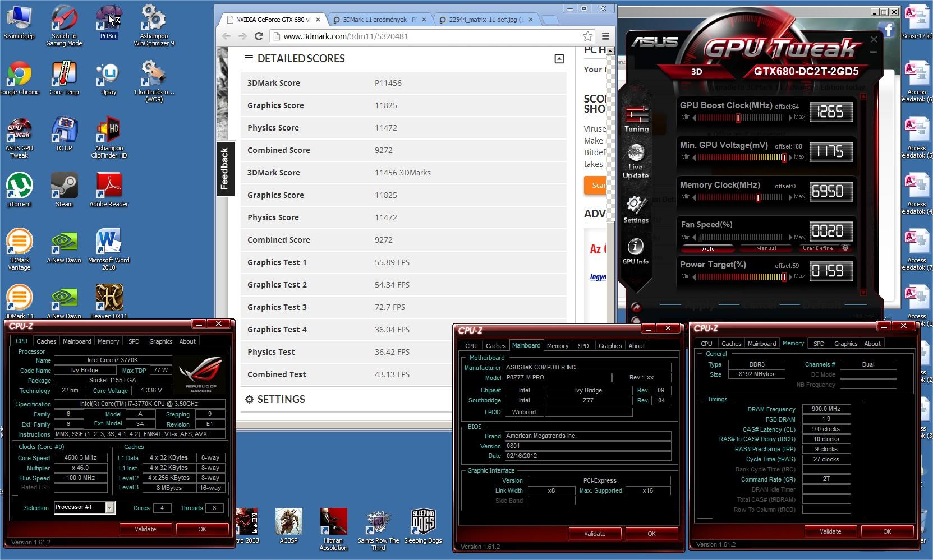Viewport: 933px width, 560px height.
Task: Click Validate in CPU-Z memory window
Action: pyautogui.click(x=830, y=531)
